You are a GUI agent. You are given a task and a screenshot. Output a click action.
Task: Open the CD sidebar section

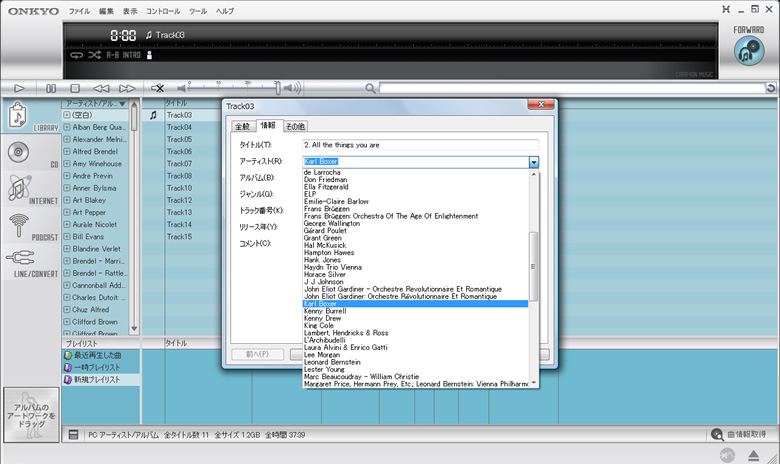click(31, 153)
